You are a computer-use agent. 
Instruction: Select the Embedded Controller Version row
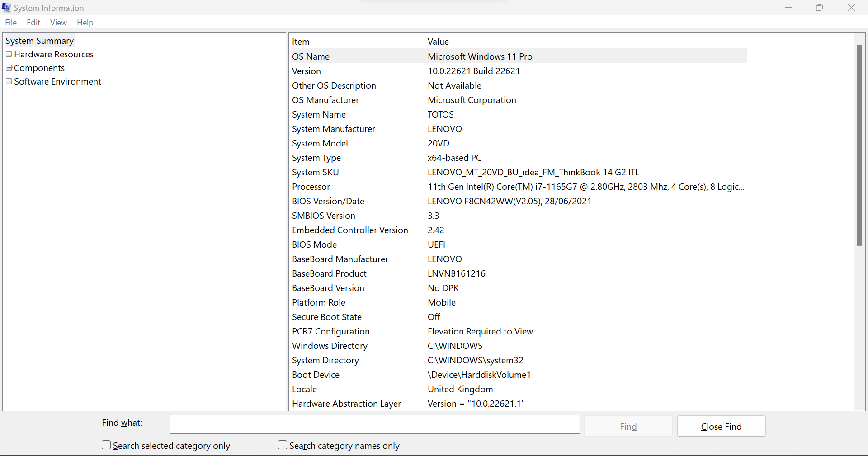tap(518, 230)
